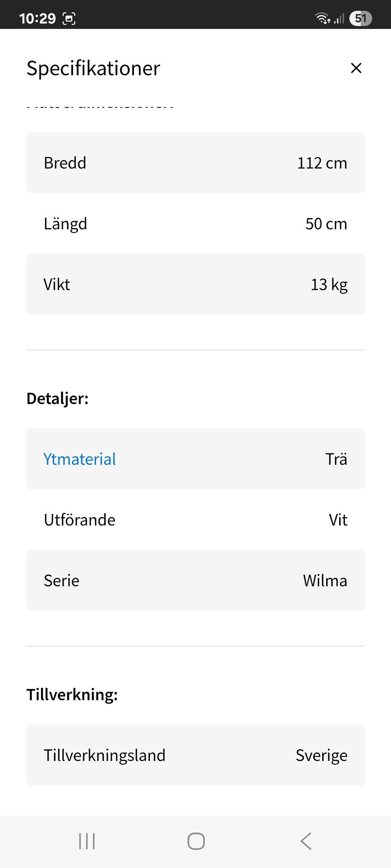Open the Ytmaterial link

[x=80, y=459]
